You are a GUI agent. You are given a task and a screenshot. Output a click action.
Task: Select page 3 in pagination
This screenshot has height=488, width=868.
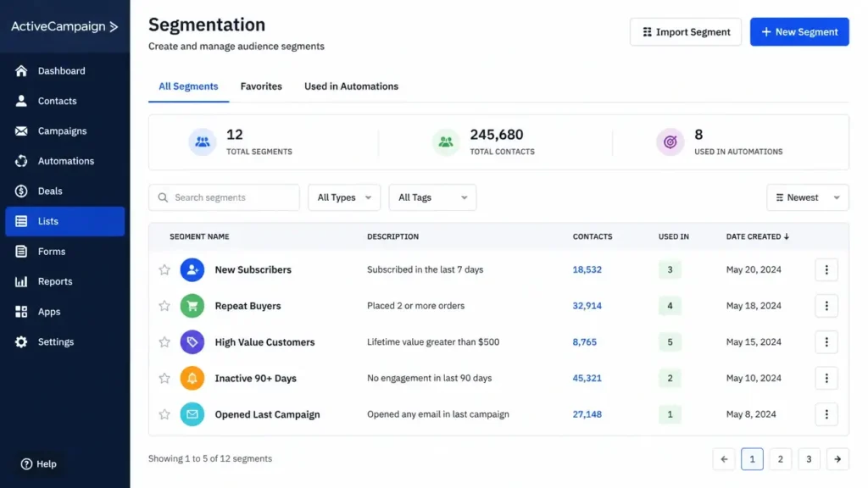[x=809, y=458]
